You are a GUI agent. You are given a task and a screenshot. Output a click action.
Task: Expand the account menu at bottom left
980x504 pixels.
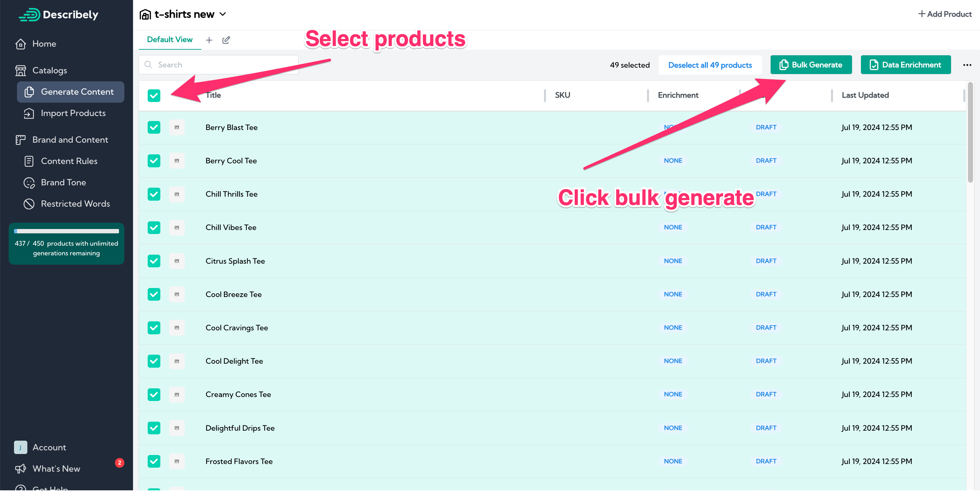coord(49,447)
